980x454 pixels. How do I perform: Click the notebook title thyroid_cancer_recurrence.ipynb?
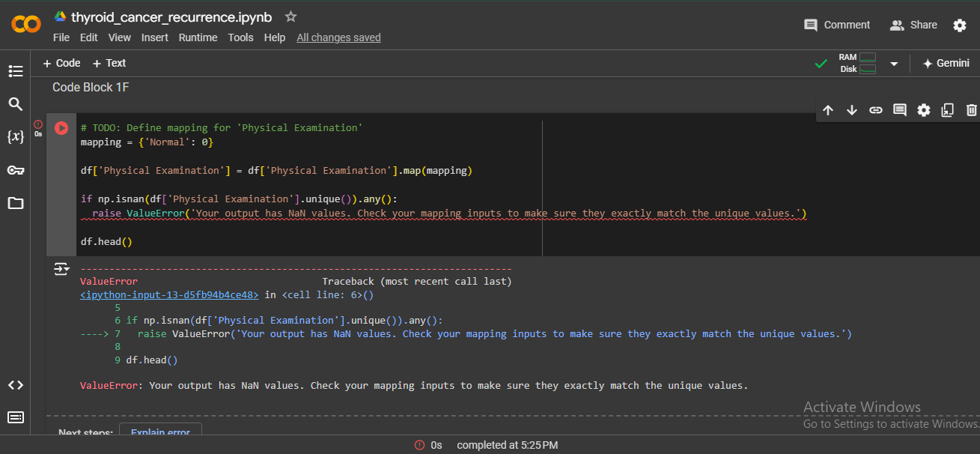[x=171, y=16]
